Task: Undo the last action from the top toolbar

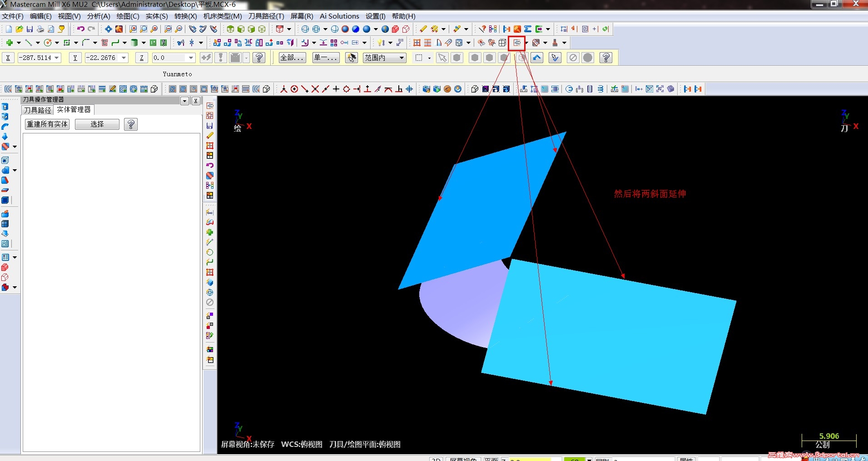Action: point(80,29)
